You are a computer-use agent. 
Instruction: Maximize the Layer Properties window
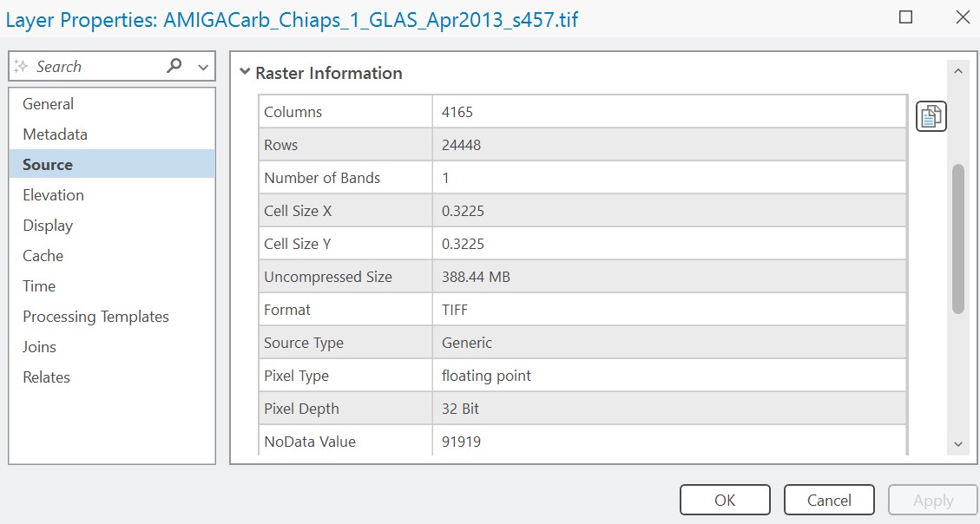(905, 17)
